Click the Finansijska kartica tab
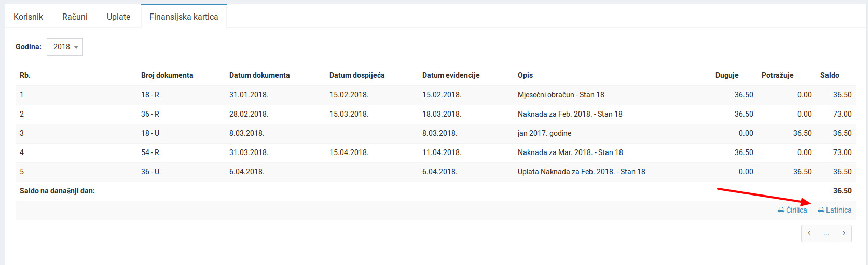Screen dimensions: 868x265 pos(184,17)
